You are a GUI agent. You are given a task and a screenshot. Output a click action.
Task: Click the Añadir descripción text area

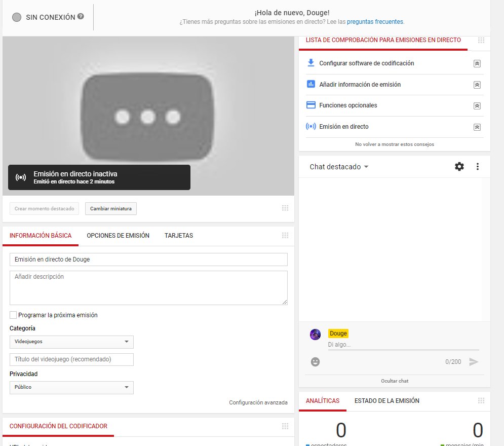pos(148,288)
